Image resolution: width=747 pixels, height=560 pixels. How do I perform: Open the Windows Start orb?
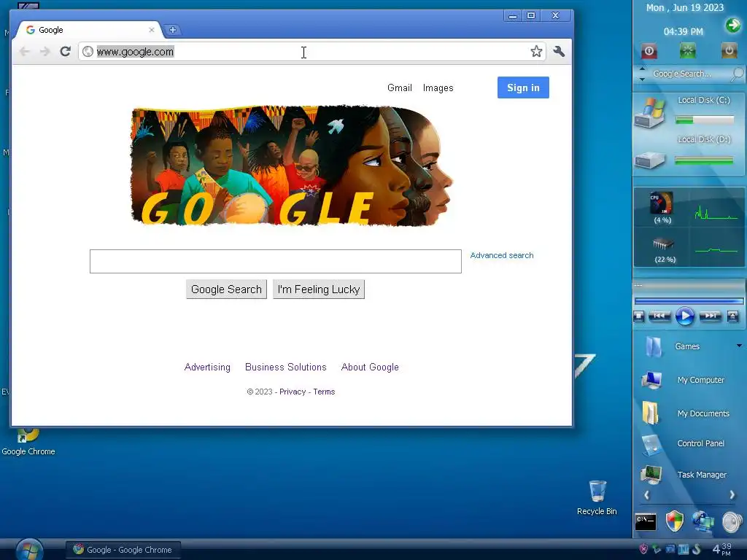pos(29,550)
